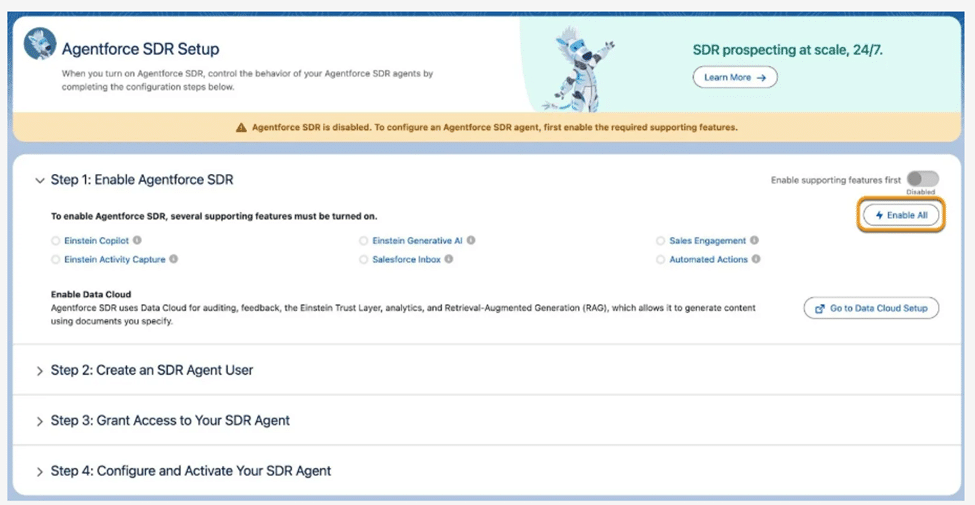Click the Agentforce SDR is disabled warning text
The height and width of the screenshot is (505, 975).
pos(495,127)
